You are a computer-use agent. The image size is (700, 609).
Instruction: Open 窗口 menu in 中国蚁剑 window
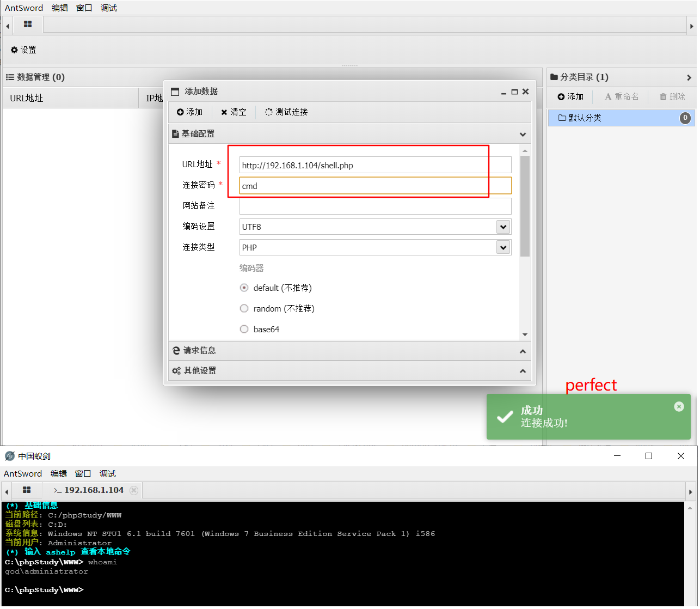coord(83,473)
